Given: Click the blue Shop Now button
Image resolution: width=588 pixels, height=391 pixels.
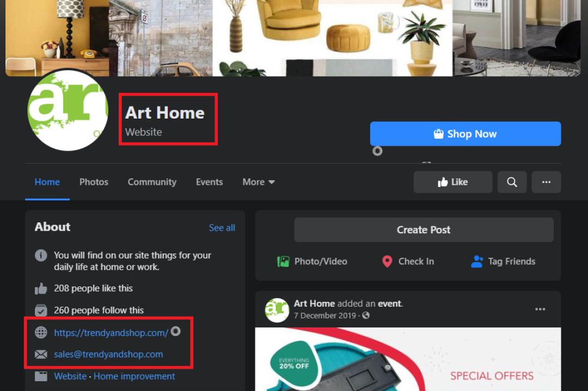Looking at the screenshot, I should point(465,134).
